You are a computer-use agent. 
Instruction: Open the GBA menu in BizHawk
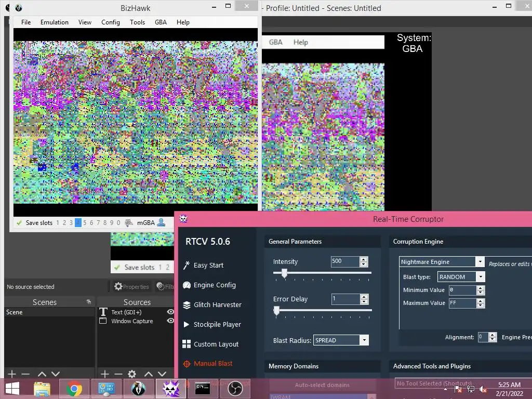click(161, 22)
